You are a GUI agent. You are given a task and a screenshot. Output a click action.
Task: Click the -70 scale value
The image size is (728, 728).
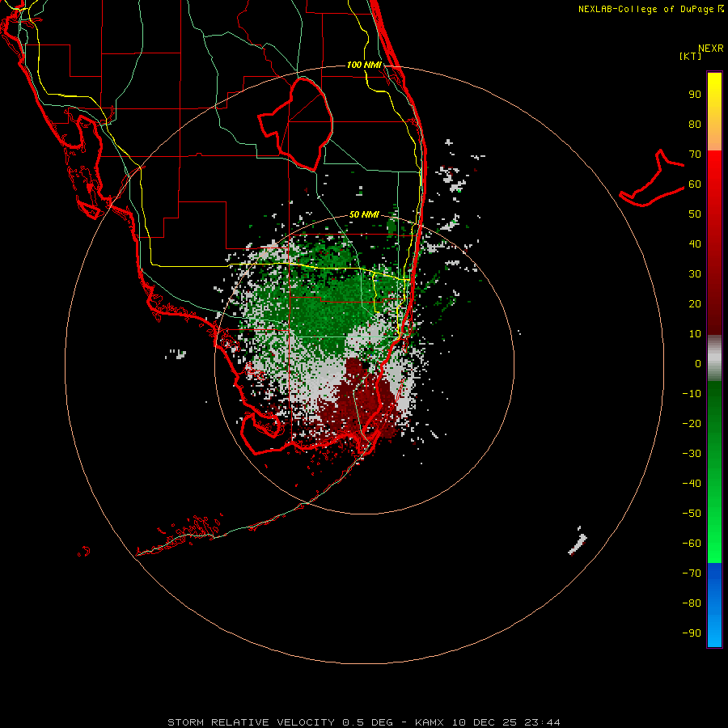[692, 573]
